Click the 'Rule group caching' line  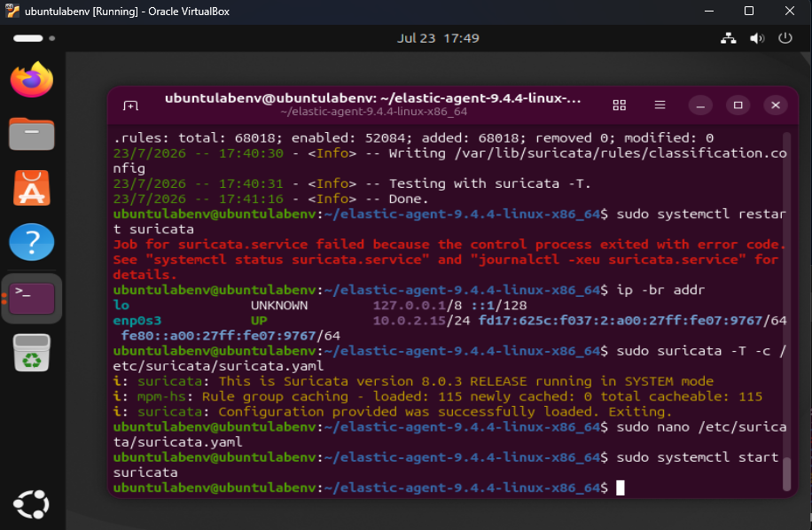coord(438,396)
